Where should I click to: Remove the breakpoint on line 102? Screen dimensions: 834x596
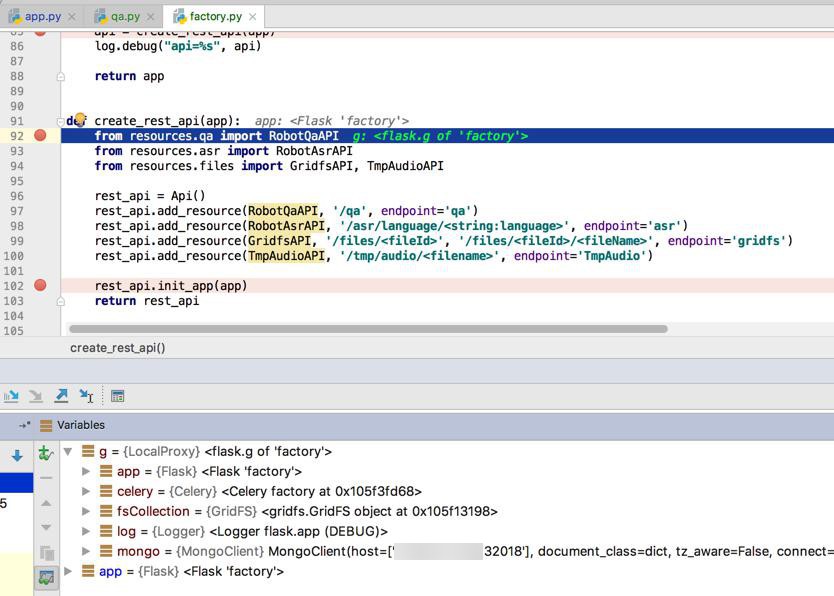(x=40, y=285)
